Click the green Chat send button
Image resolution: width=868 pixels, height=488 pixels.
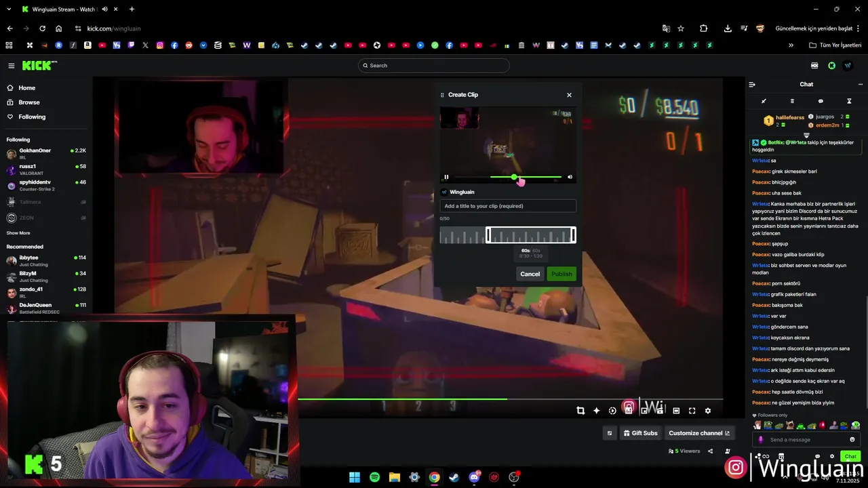[x=850, y=457]
